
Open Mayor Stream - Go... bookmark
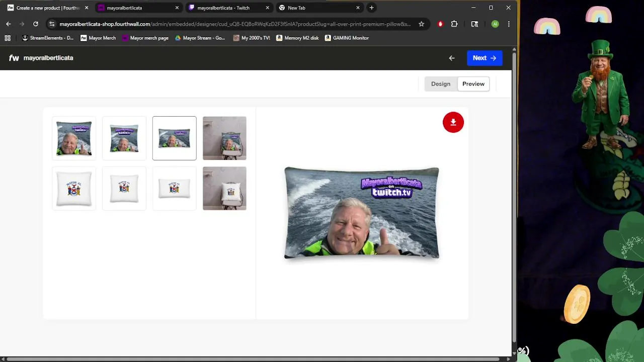[200, 38]
